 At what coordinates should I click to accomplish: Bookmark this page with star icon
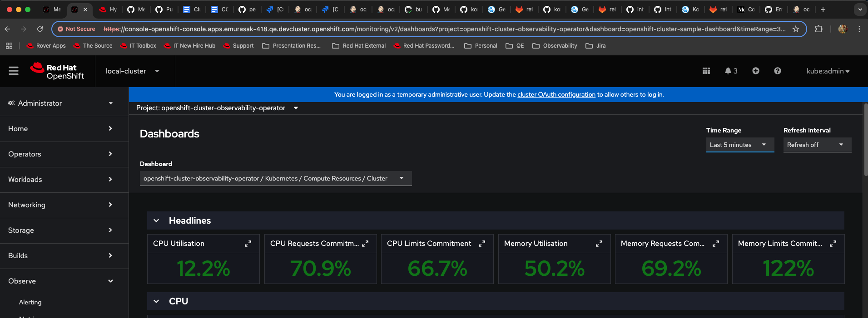click(x=796, y=29)
